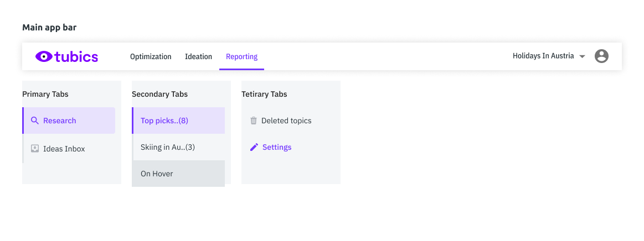Click the inbox icon beside Ideas Inbox
Viewport: 644px width, 241px height.
pyautogui.click(x=35, y=149)
